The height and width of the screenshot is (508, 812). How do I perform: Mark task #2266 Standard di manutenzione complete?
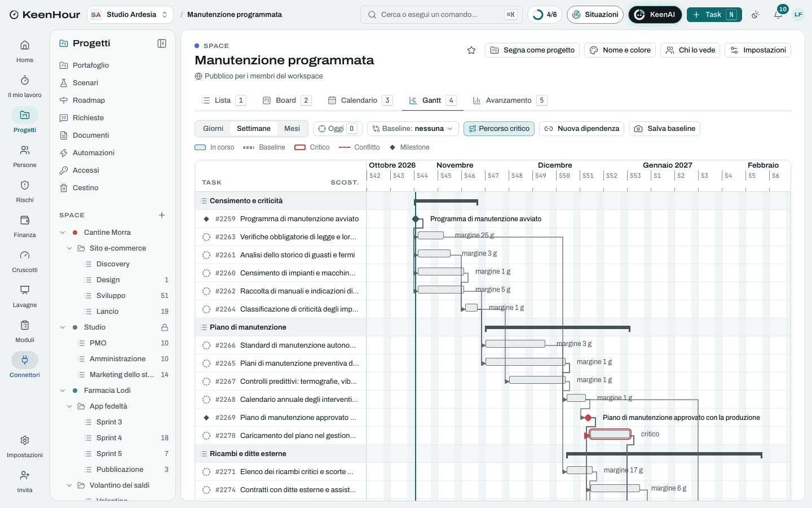point(206,345)
